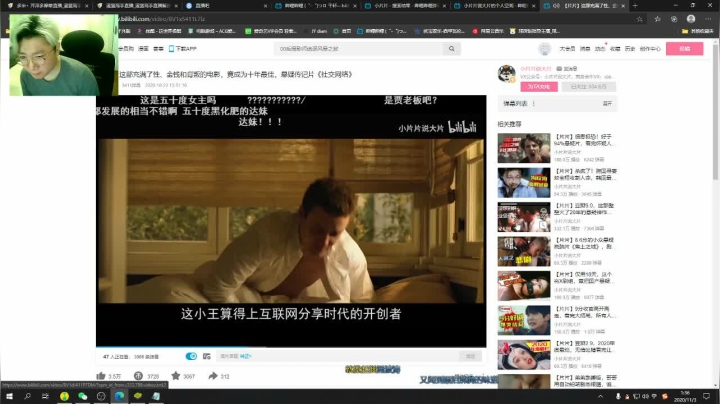Click the thumbs-up like icon below the video
The width and height of the screenshot is (720, 404).
pyautogui.click(x=101, y=376)
